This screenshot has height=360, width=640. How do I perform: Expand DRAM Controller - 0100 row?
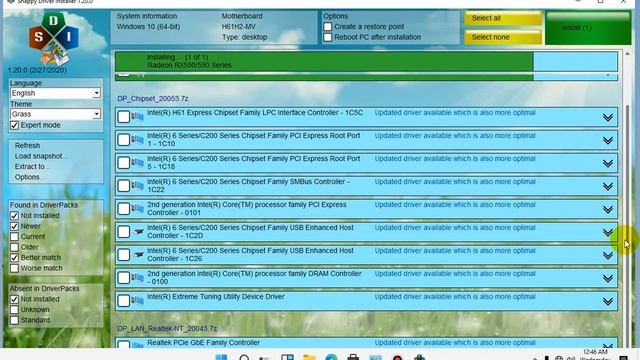pyautogui.click(x=608, y=278)
